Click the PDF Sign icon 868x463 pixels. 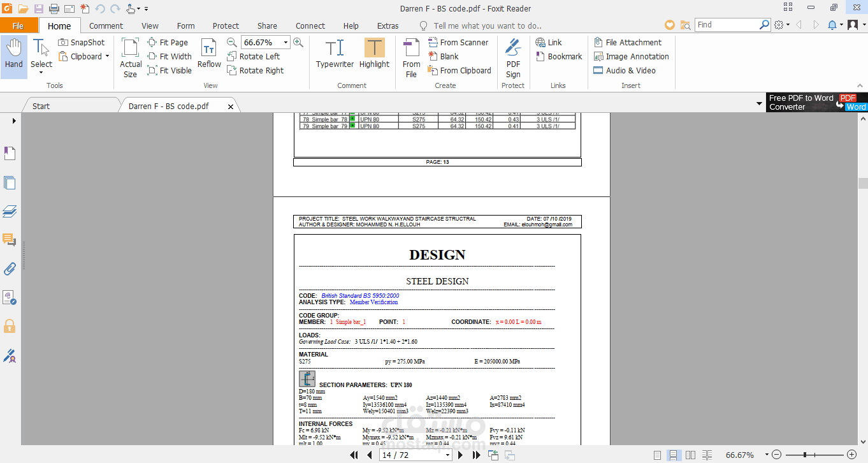click(x=513, y=57)
